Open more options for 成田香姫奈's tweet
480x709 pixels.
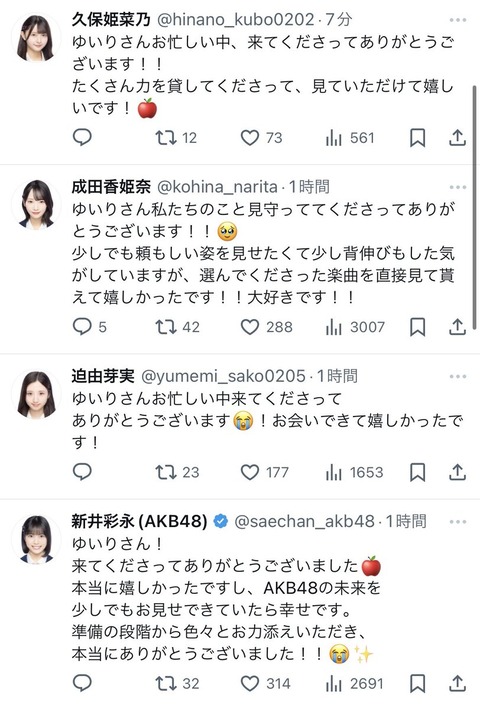coord(457,187)
